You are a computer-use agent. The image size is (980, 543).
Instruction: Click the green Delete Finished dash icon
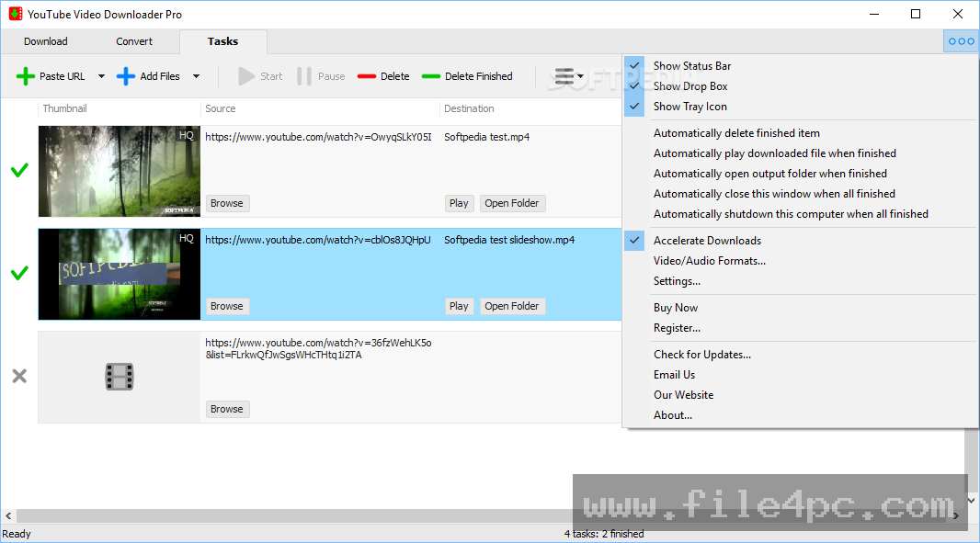[431, 76]
